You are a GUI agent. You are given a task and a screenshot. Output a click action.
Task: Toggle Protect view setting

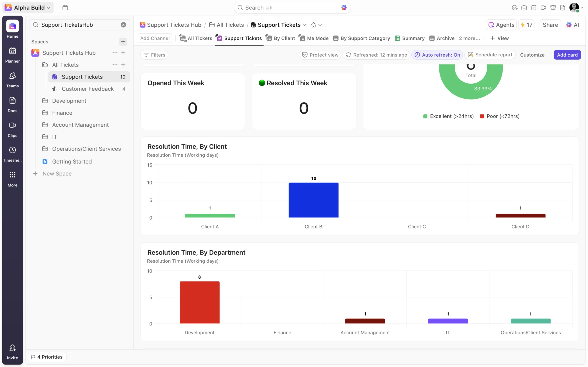tap(320, 55)
